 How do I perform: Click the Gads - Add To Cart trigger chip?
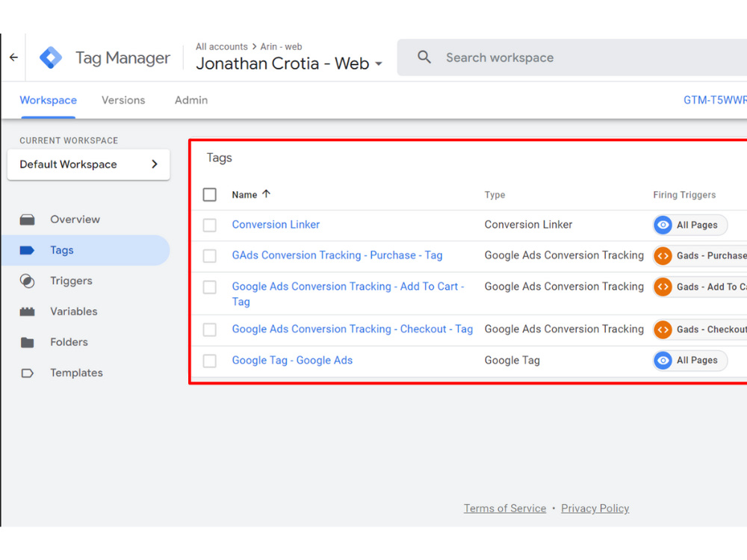[700, 287]
